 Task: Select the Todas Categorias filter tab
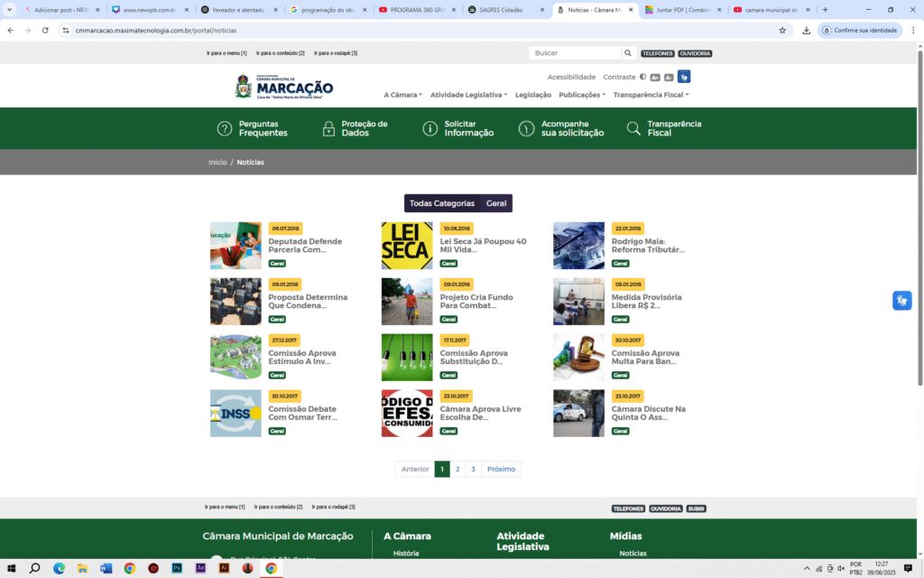click(x=442, y=203)
